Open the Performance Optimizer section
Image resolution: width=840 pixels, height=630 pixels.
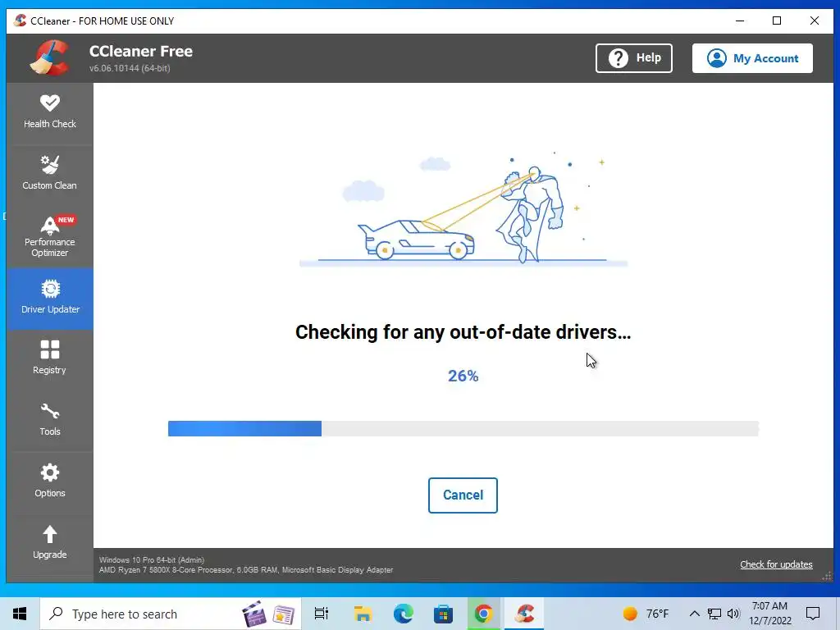point(50,236)
